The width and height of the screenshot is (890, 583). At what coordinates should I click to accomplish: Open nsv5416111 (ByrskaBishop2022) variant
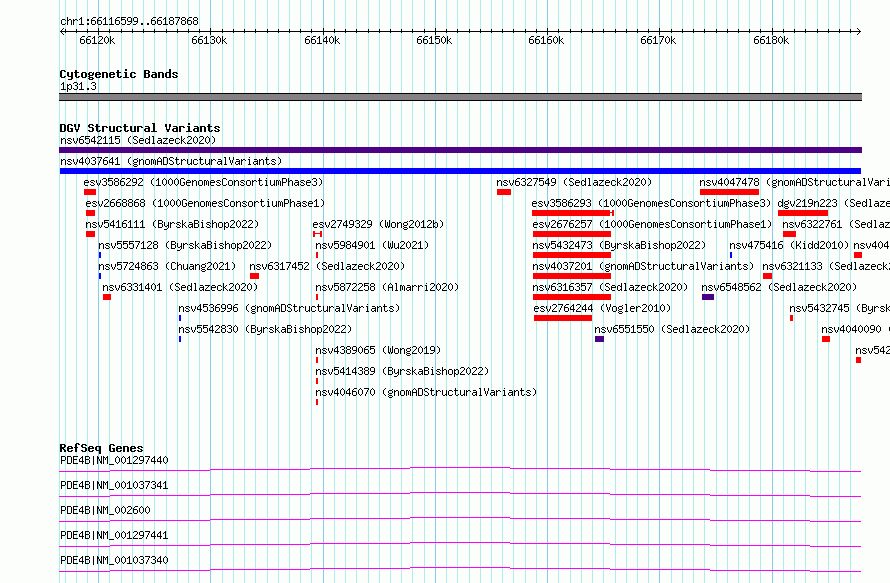[x=172, y=224]
